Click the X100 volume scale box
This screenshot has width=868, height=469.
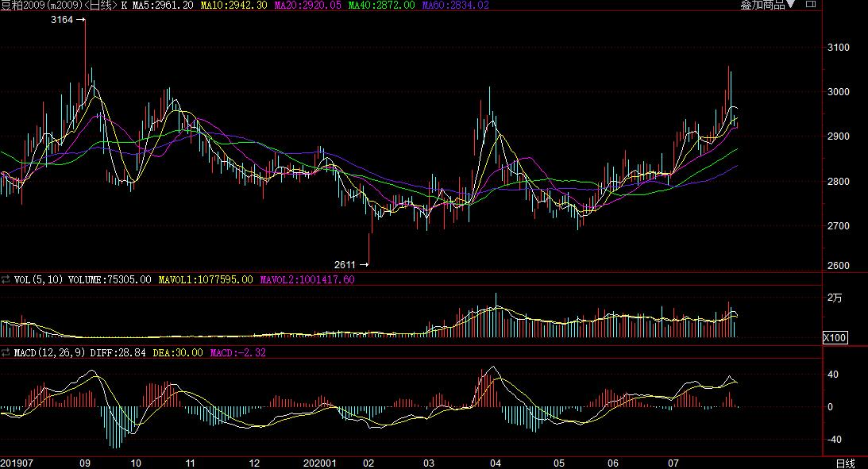click(x=835, y=337)
